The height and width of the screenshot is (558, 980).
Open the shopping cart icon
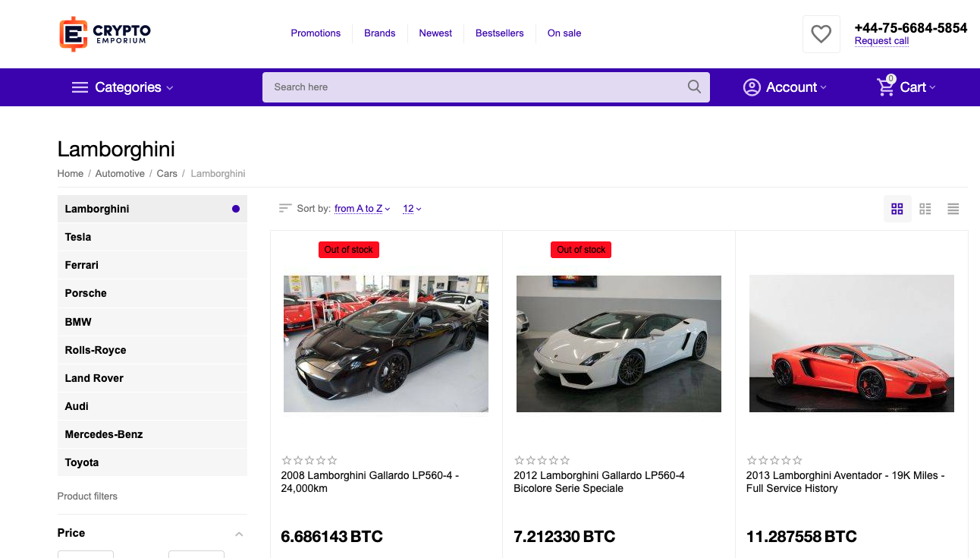pyautogui.click(x=886, y=86)
